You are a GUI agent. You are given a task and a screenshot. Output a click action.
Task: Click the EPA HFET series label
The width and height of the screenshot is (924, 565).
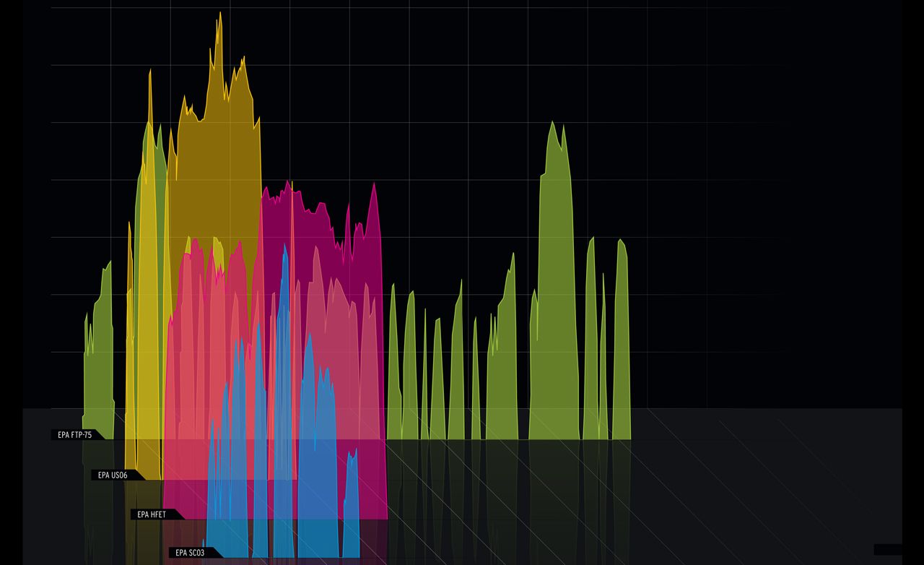[x=152, y=514]
